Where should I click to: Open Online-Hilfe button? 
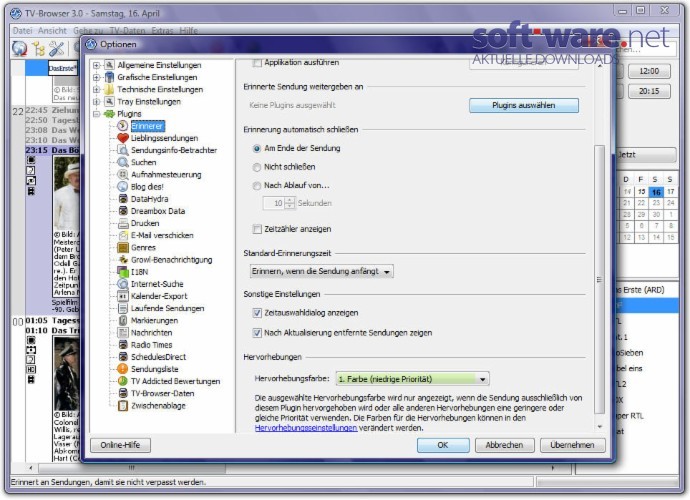coord(120,445)
